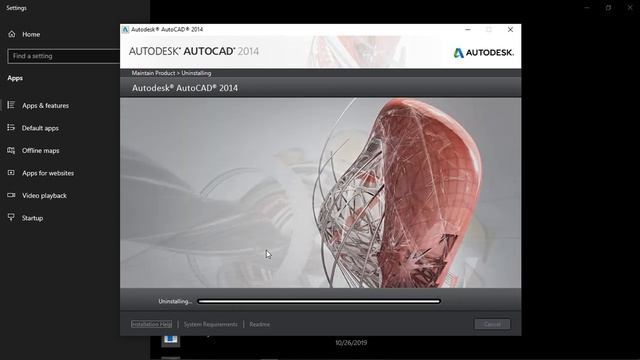Image resolution: width=640 pixels, height=360 pixels.
Task: Click the Autodesk AutoCAD 2014 product heading
Action: pos(184,88)
